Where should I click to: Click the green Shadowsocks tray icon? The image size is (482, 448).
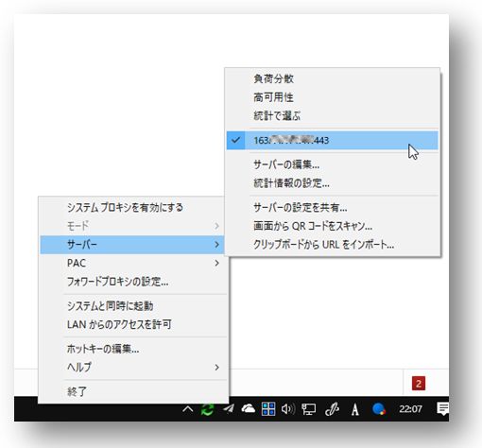(x=208, y=409)
